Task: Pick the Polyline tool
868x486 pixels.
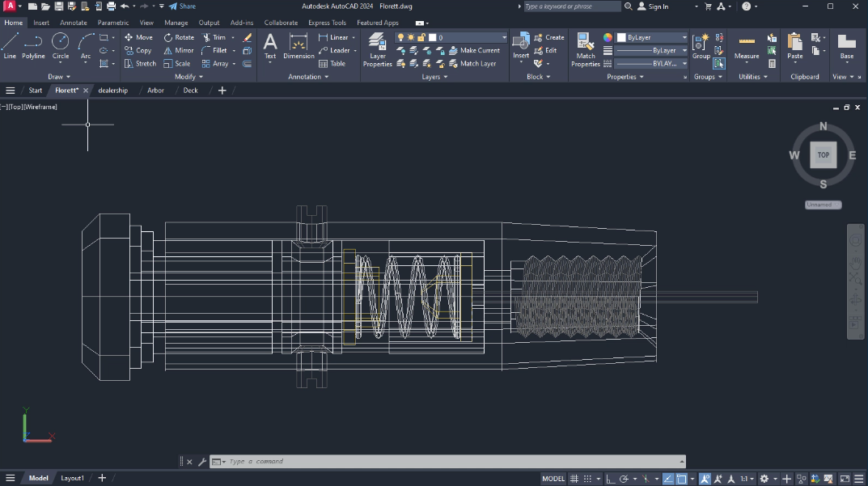Action: click(33, 46)
